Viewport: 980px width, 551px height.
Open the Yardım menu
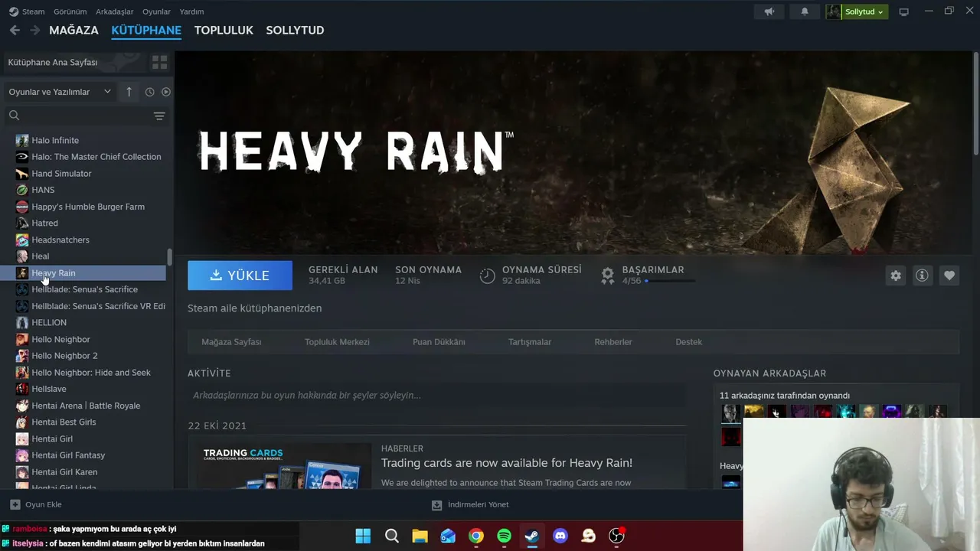pos(191,11)
